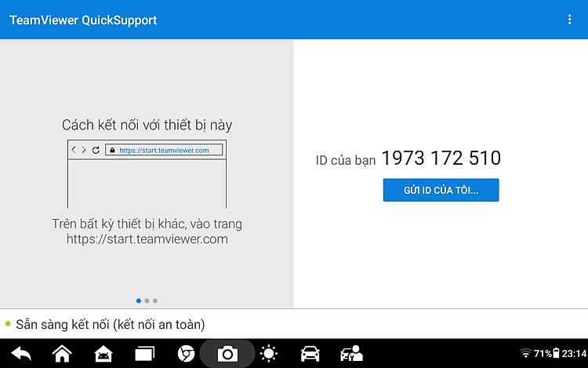Viewport: 588px width, 368px height.
Task: Open the Android robot house icon
Action: pos(103,354)
